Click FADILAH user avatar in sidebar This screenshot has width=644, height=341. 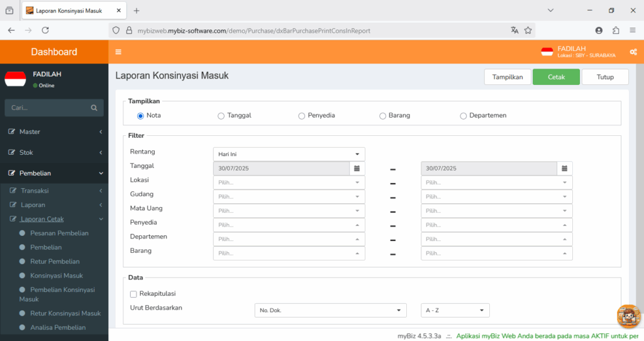(15, 79)
